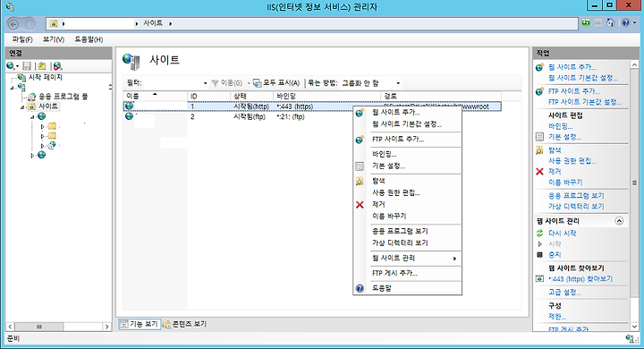Click the server node icon below 시작 페이지

coord(21,87)
